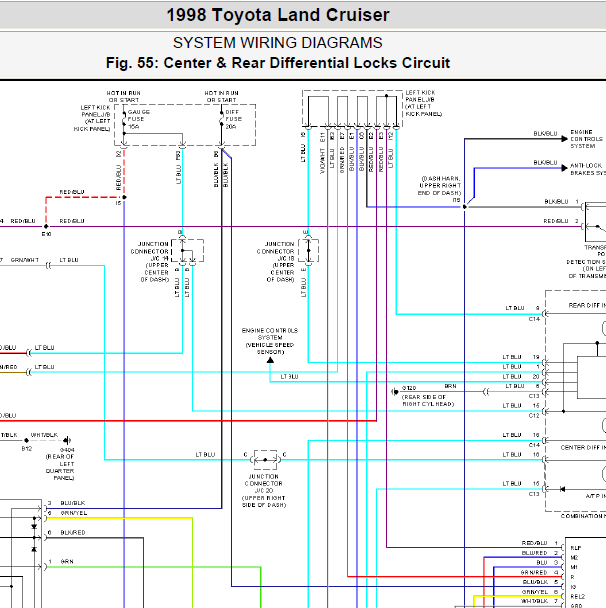Click the "JUNCTION CONNECTOR J/C 18" label
Screen dimensions: 606x608
point(275,251)
